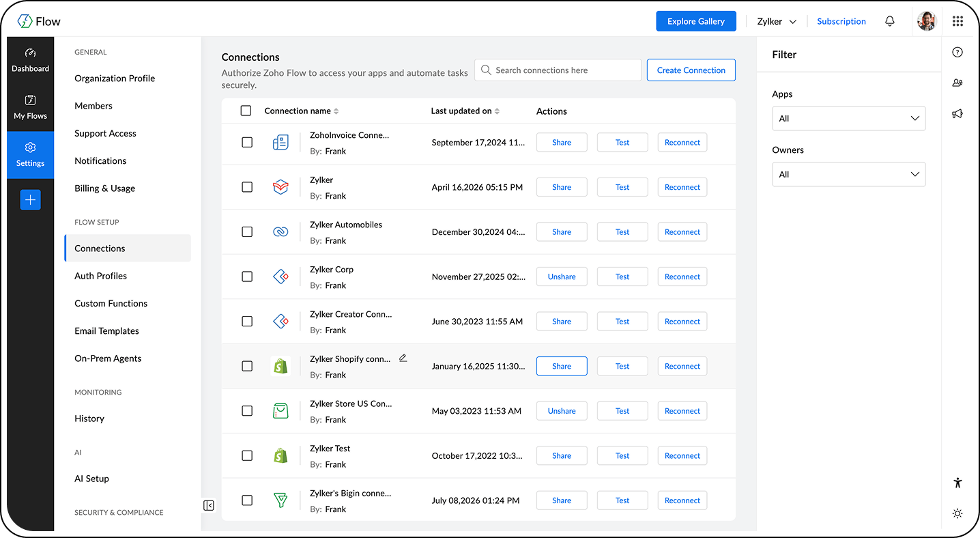Screen dimensions: 980x538
Task: Click the search magnifier icon
Action: pyautogui.click(x=486, y=70)
